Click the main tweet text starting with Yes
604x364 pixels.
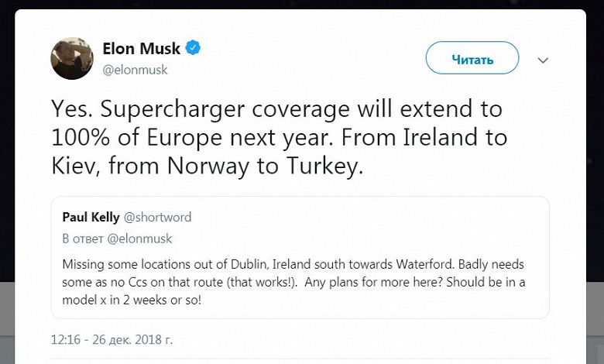(x=279, y=138)
